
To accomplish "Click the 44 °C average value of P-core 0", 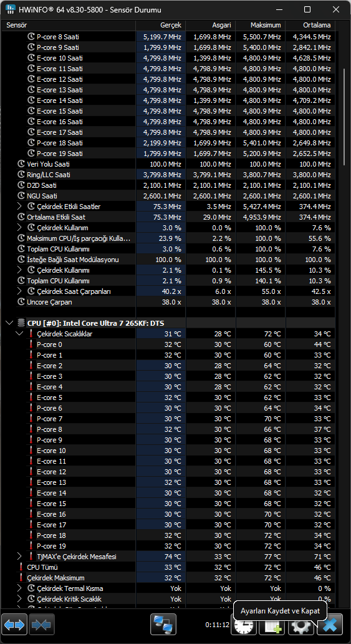I will [322, 344].
